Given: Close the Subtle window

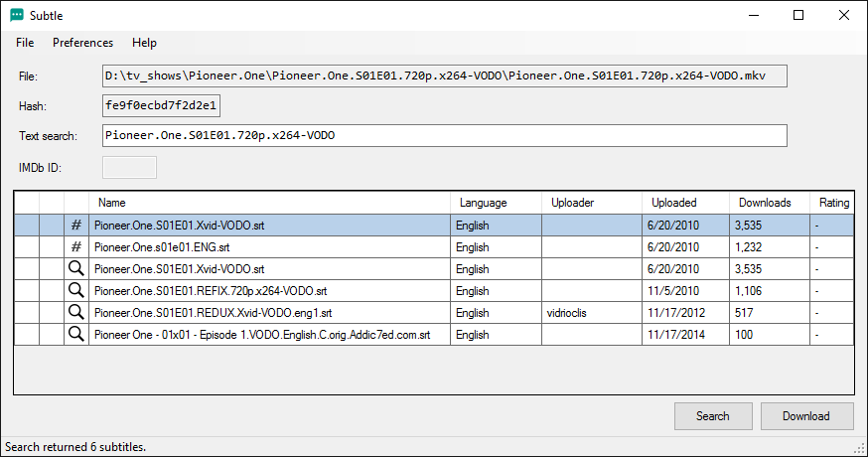Looking at the screenshot, I should pos(843,15).
